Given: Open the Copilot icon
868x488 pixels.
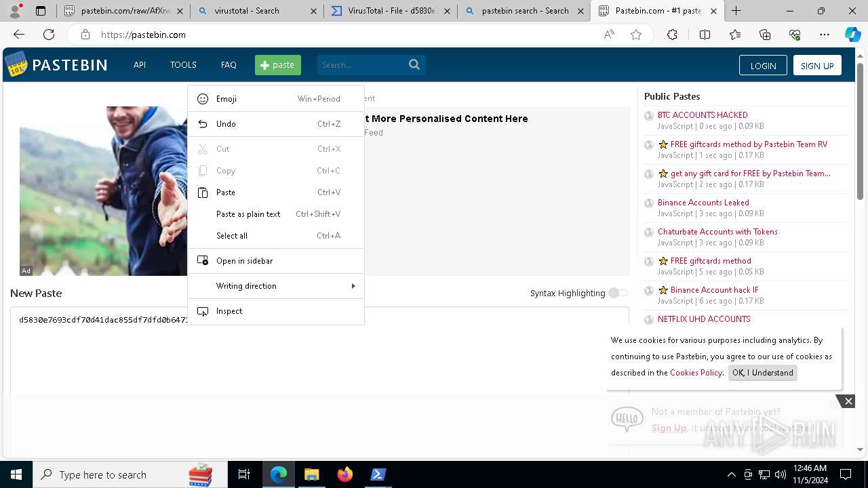Looking at the screenshot, I should [x=852, y=35].
